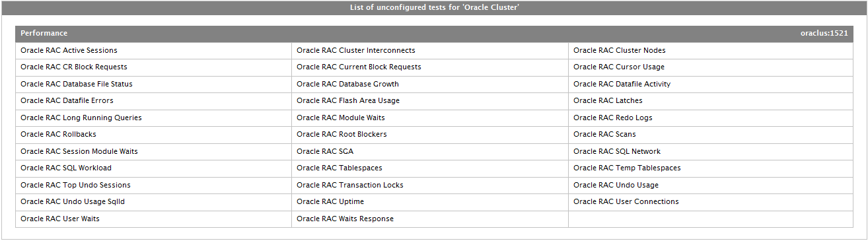This screenshot has height=241, width=868.
Task: Choose Oracle RAC Session Module Waits
Action: click(79, 151)
